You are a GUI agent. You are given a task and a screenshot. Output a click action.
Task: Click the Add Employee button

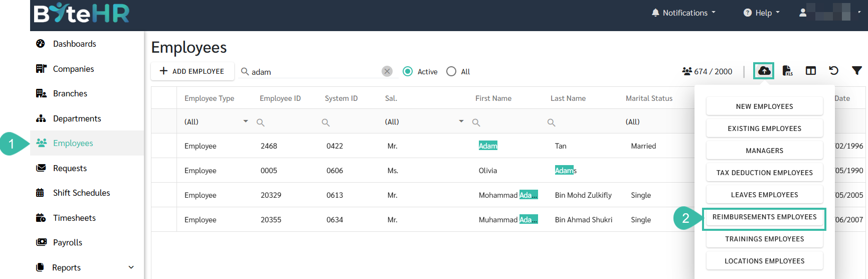(192, 71)
